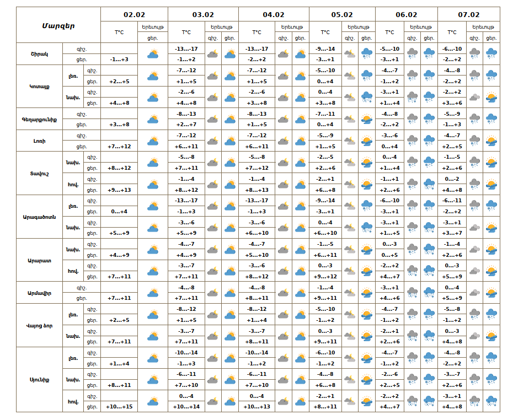Click Armavir's daytime weather icon for 04.02

300,293
